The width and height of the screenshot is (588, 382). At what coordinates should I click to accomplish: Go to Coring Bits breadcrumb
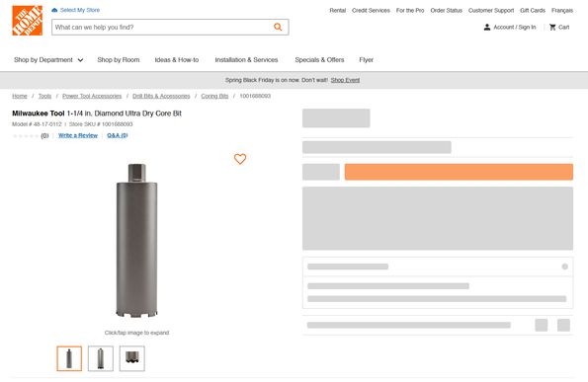(214, 97)
